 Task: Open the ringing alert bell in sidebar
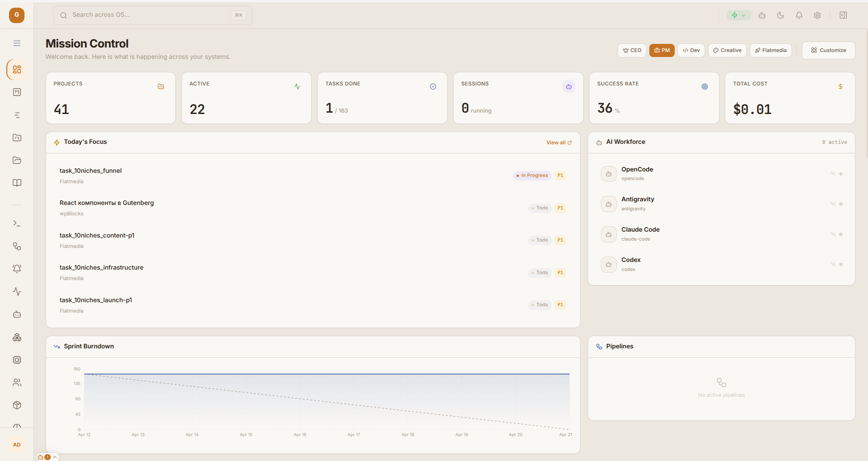[x=17, y=269]
